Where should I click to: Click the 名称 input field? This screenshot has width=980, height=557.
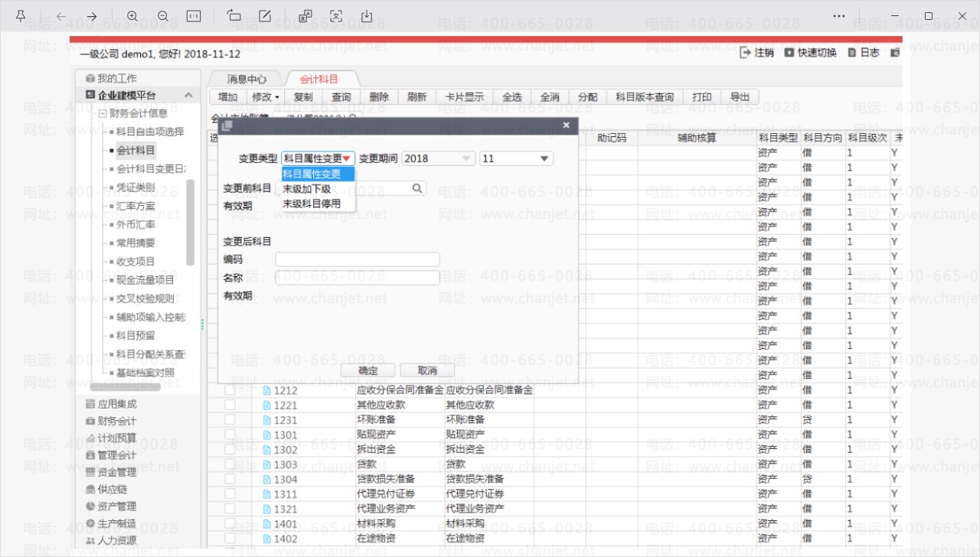pyautogui.click(x=358, y=278)
